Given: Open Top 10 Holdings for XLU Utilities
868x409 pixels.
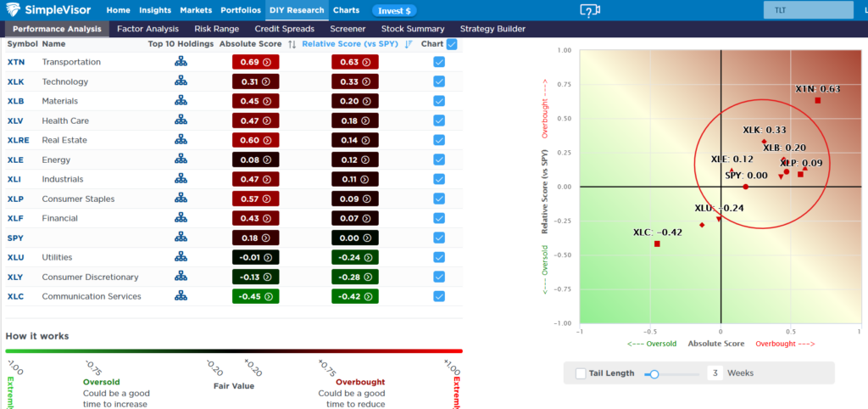Looking at the screenshot, I should tap(181, 257).
